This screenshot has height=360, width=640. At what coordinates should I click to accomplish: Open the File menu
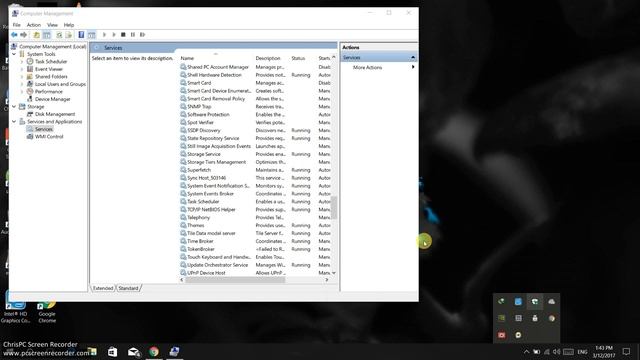(16, 25)
